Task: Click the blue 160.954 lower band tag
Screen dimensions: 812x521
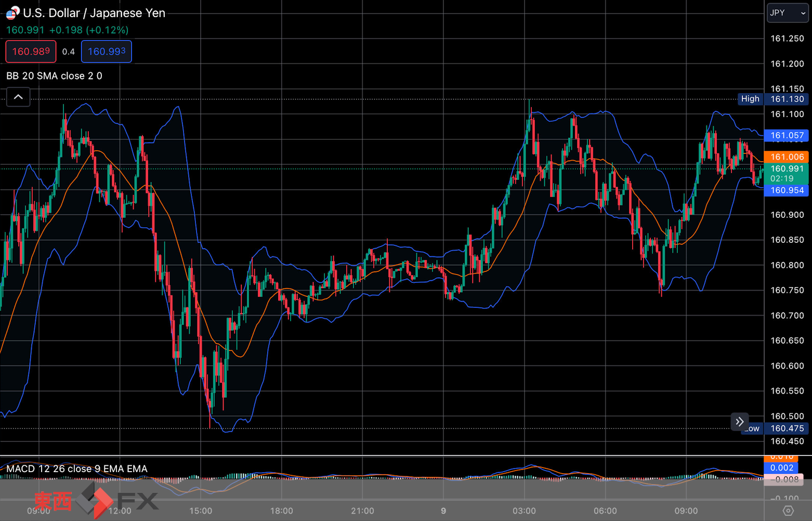Action: 787,190
